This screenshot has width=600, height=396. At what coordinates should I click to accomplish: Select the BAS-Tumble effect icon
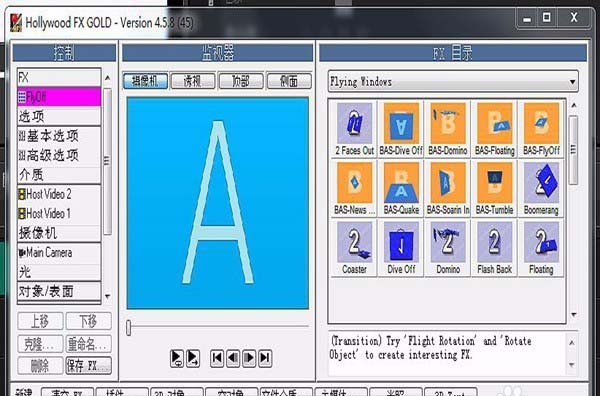click(494, 188)
